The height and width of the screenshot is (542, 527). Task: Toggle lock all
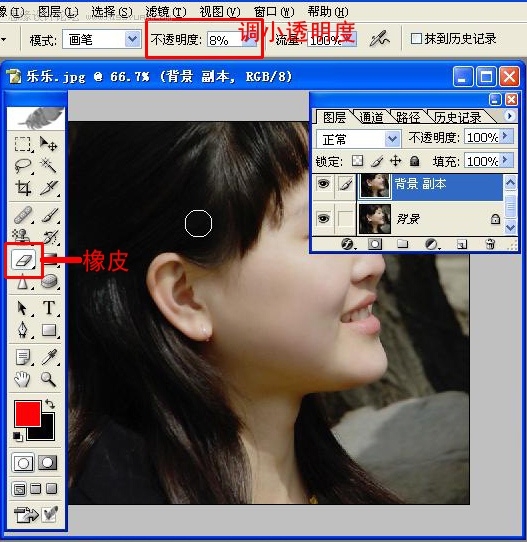tap(414, 161)
